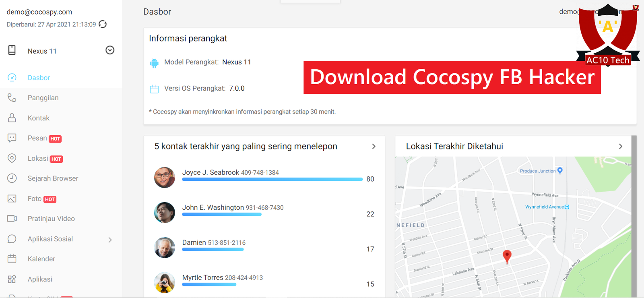
Task: Open the Aplikasi apps section
Action: click(x=40, y=279)
